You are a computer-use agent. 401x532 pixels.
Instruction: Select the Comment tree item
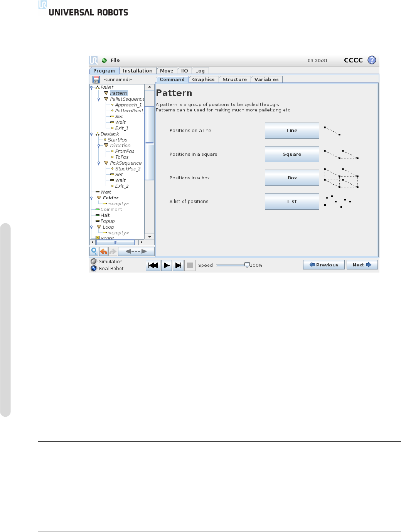click(111, 210)
